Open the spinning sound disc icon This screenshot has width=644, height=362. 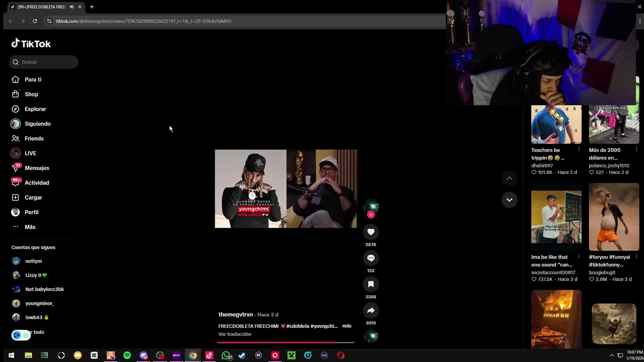[371, 336]
